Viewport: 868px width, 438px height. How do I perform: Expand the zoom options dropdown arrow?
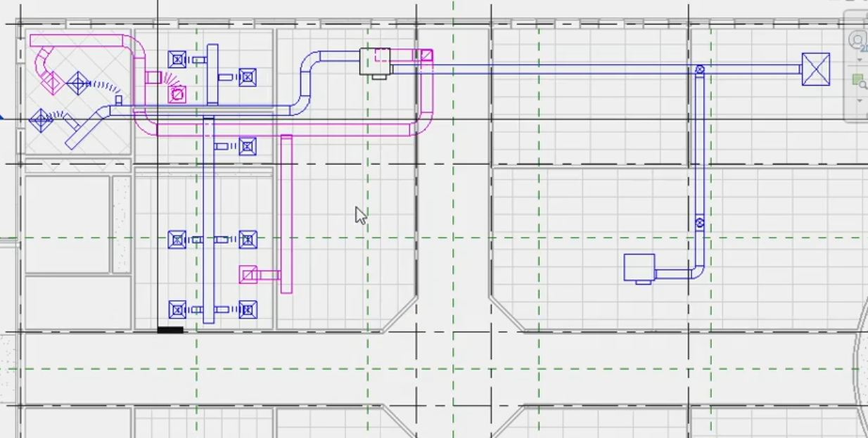click(860, 100)
